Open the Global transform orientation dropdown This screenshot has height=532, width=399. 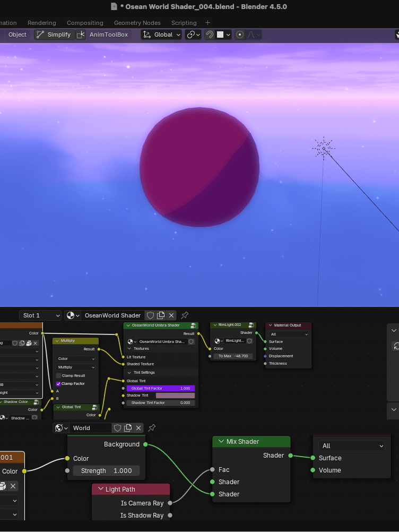coord(162,35)
